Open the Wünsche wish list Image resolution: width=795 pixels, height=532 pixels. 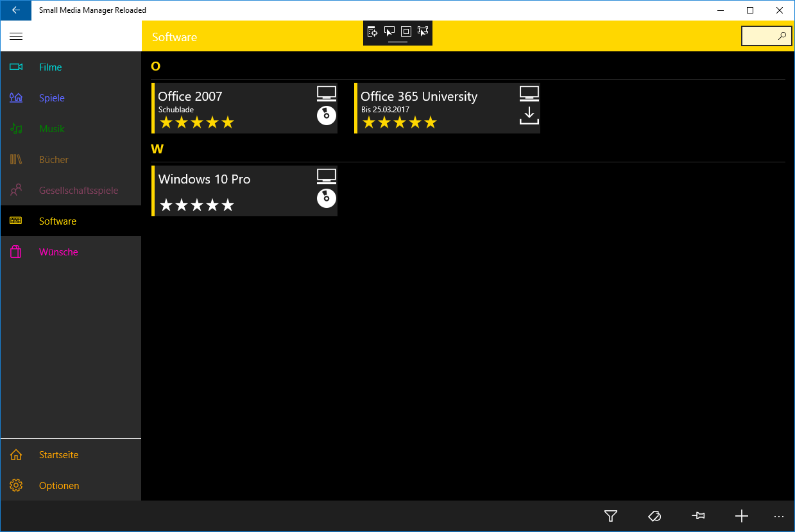pyautogui.click(x=71, y=252)
